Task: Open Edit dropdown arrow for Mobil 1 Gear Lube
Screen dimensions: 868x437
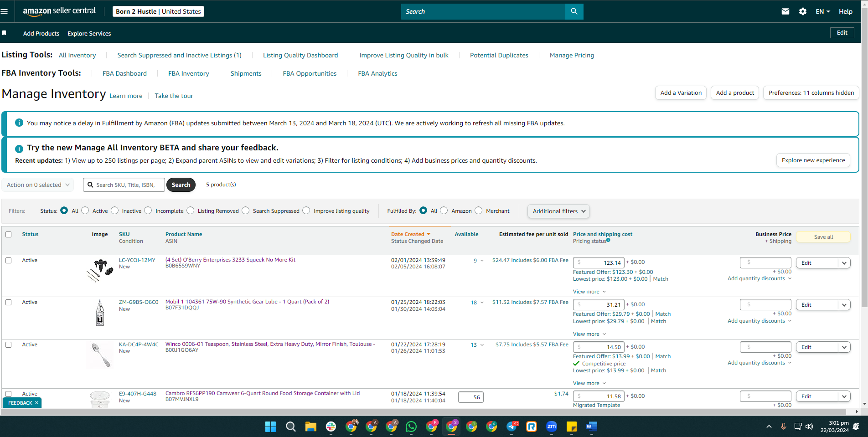Action: [x=844, y=305]
